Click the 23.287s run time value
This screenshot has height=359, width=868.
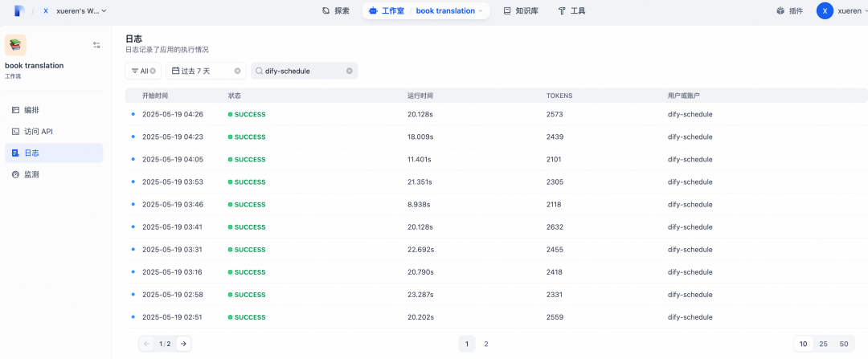pyautogui.click(x=420, y=295)
